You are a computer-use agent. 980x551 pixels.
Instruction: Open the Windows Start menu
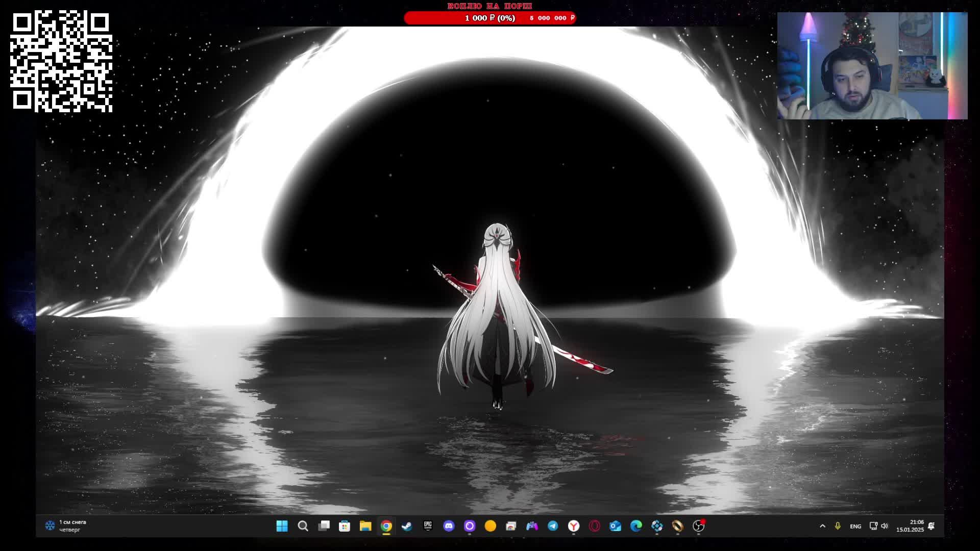[282, 526]
